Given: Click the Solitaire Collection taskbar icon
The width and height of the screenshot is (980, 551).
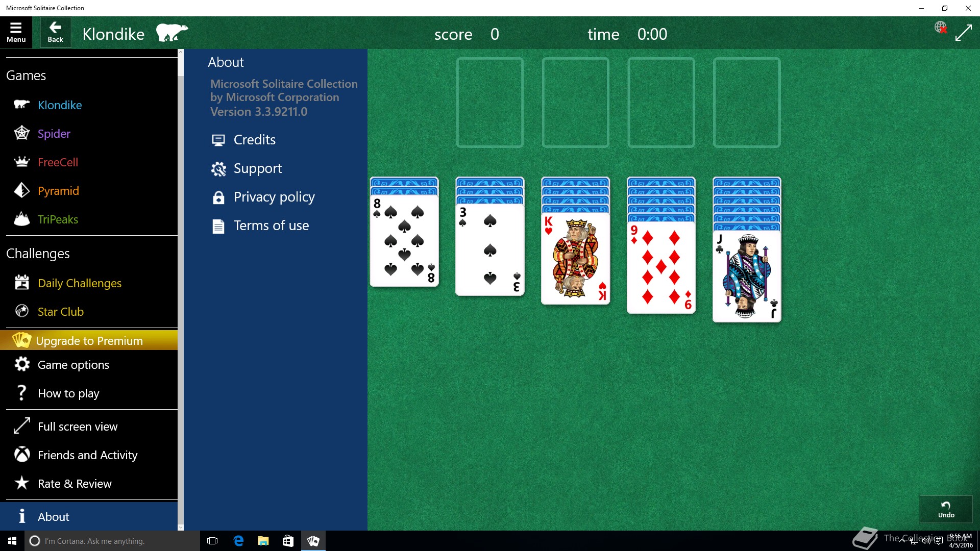Looking at the screenshot, I should tap(313, 541).
